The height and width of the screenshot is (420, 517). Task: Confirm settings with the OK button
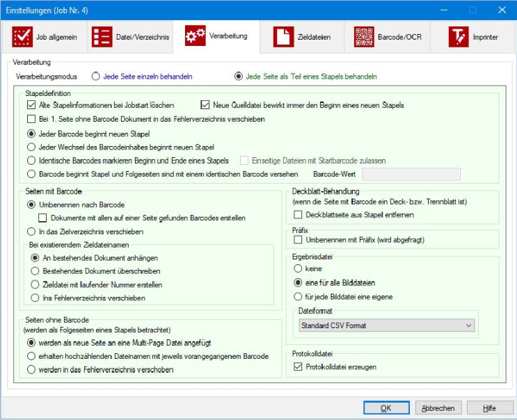coord(386,407)
